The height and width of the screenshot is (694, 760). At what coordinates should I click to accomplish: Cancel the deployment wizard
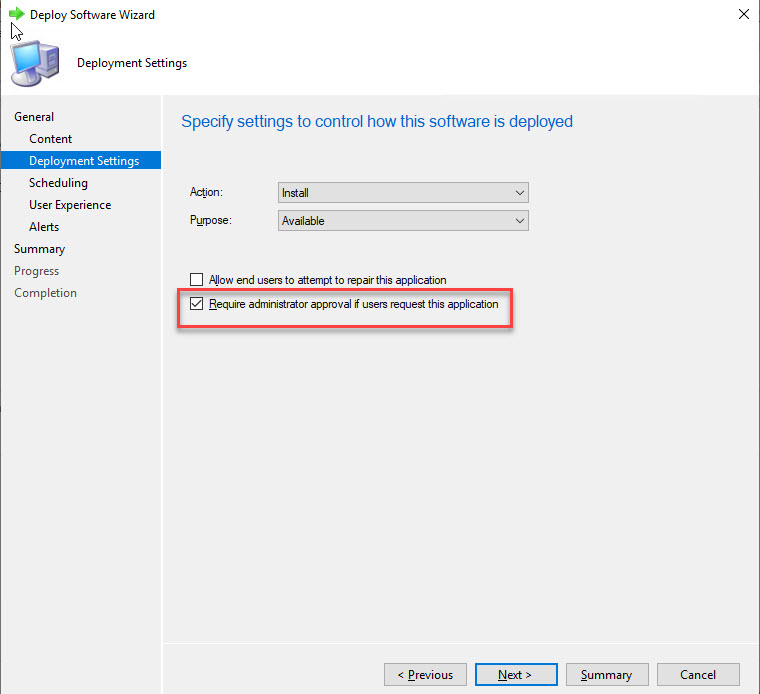pos(698,675)
